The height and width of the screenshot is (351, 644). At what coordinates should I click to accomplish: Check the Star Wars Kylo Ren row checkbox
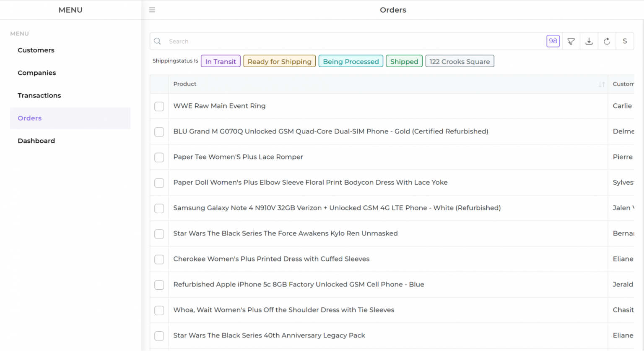click(159, 234)
